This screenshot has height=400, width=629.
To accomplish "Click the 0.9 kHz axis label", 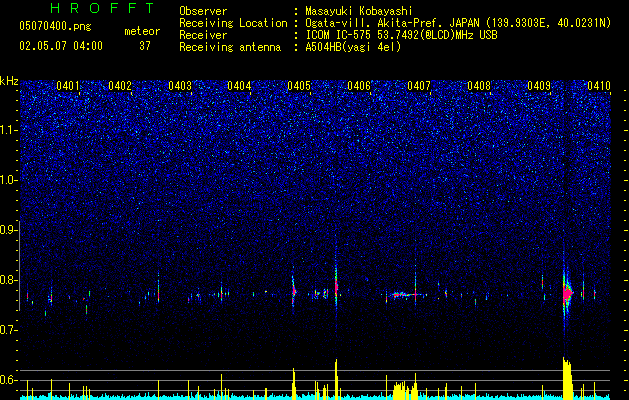I will (x=9, y=230).
